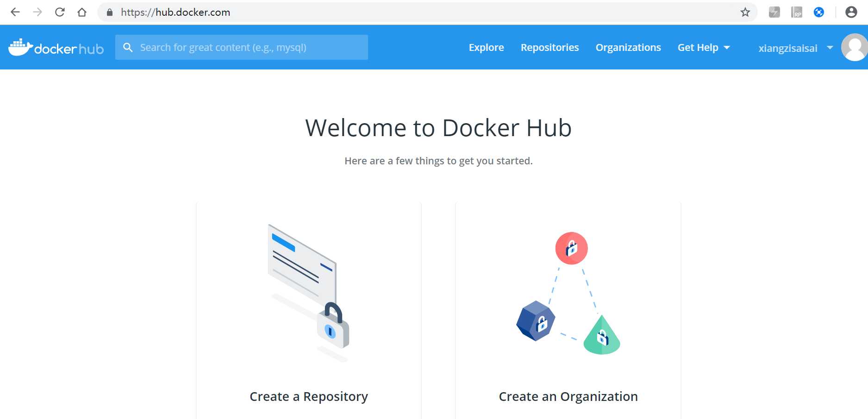
Task: Open the Explore page
Action: pyautogui.click(x=486, y=47)
